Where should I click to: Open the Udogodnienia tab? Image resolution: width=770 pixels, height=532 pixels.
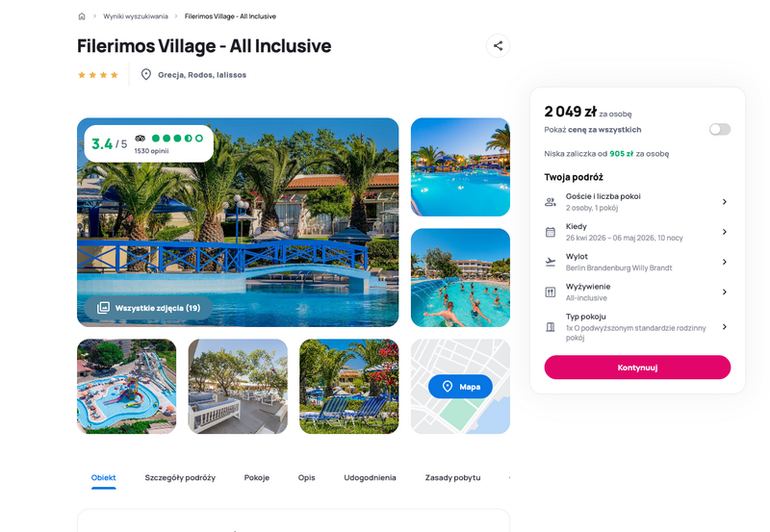coord(370,477)
